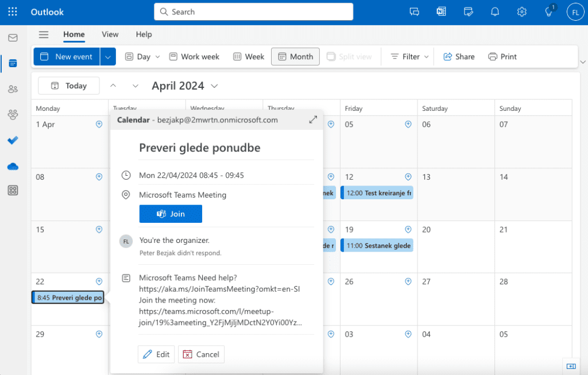Screen dimensions: 588x375
Task: Expand the New event dropdown arrow
Action: pos(108,56)
